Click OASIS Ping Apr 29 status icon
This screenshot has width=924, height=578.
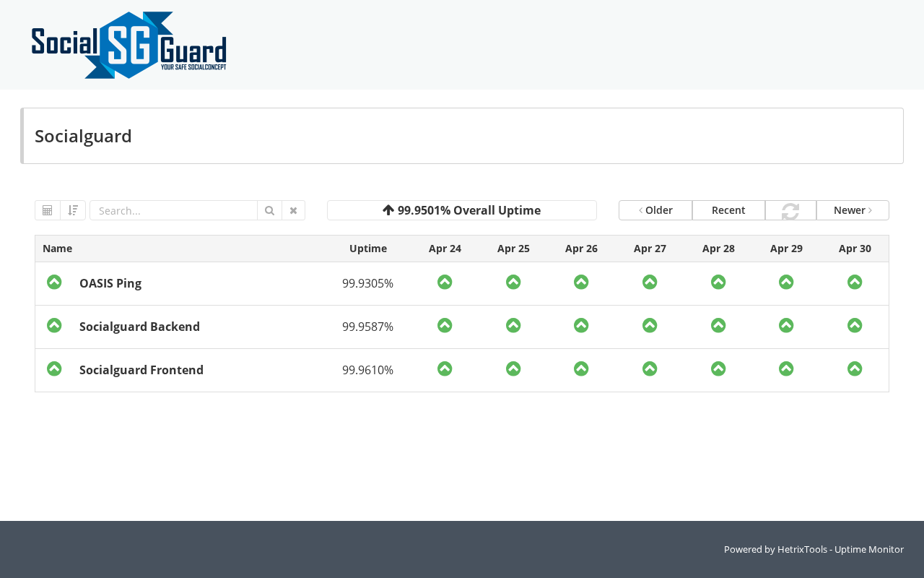pos(786,282)
